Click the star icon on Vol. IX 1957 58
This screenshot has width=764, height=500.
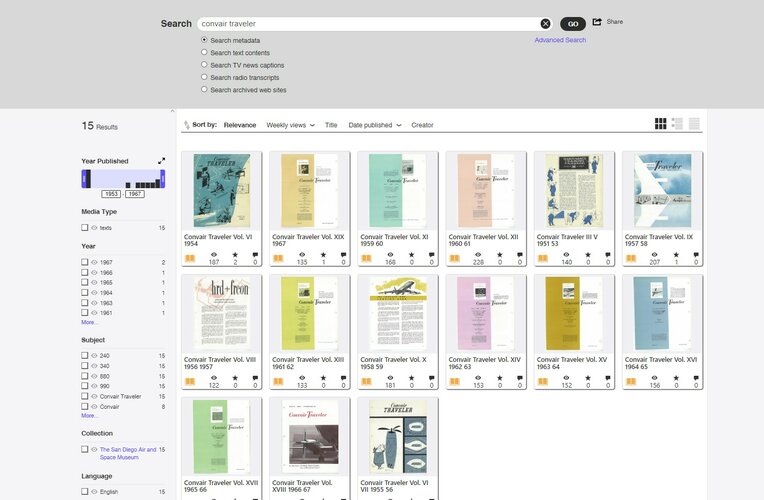tap(676, 255)
